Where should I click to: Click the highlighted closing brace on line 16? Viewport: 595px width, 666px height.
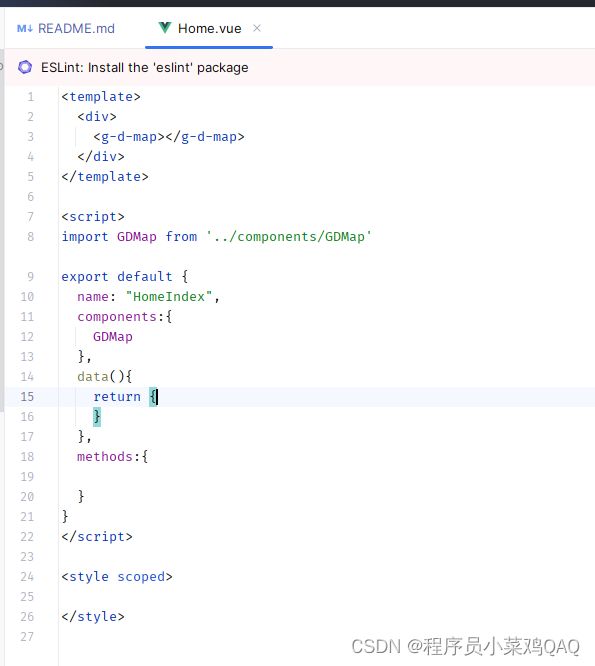(x=97, y=416)
